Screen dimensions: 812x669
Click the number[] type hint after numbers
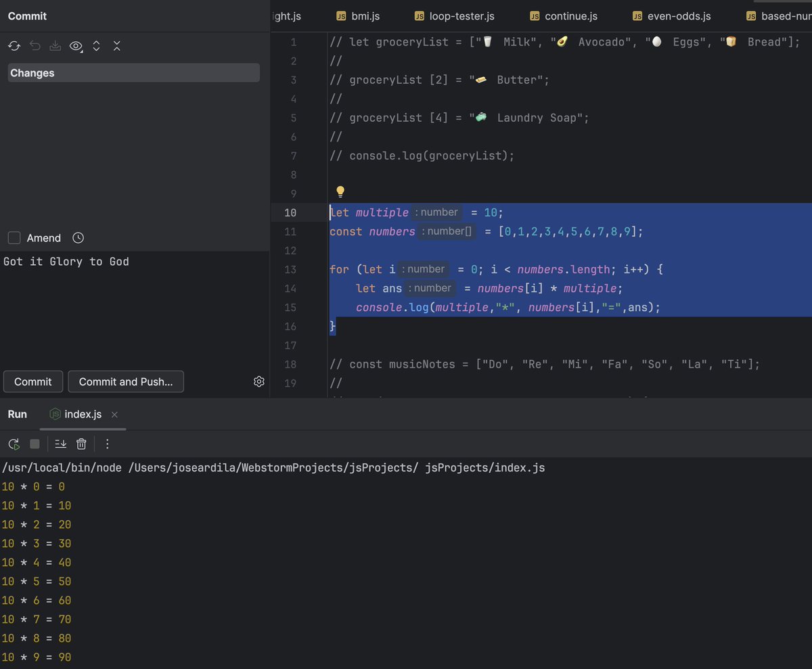(448, 231)
